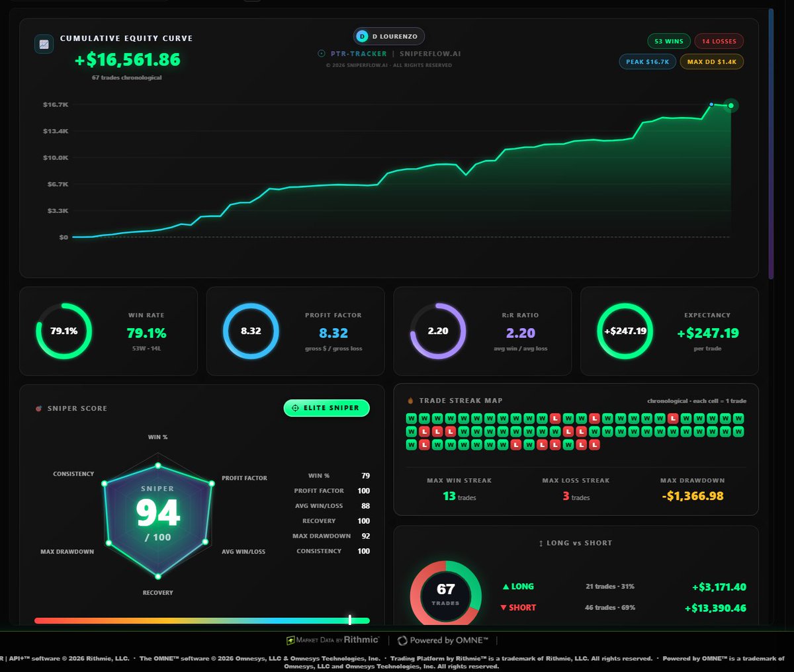Click the vertical scrollbar on right edge

coord(771,144)
